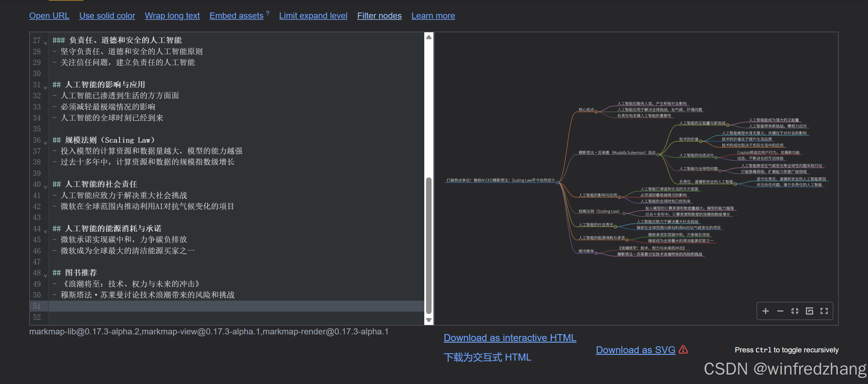The width and height of the screenshot is (868, 384).
Task: Click editor line '- 必须减轻最极端情况的影响'
Action: pyautogui.click(x=104, y=107)
